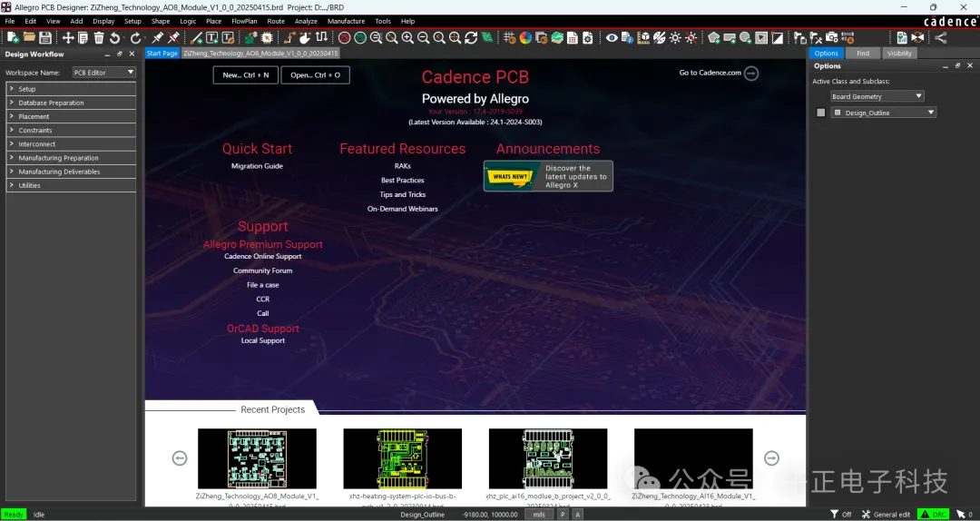Expand the Constraints workflow section
980x521 pixels.
pyautogui.click(x=71, y=130)
